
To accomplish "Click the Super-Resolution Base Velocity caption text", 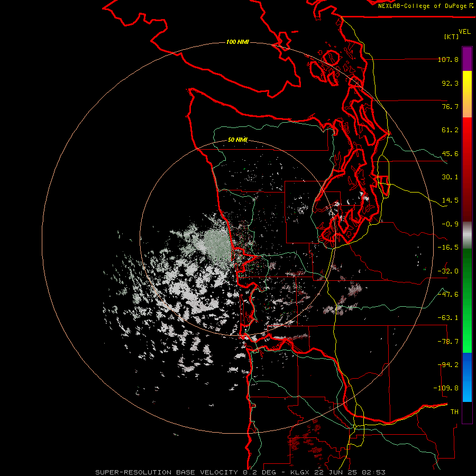I will [241, 472].
